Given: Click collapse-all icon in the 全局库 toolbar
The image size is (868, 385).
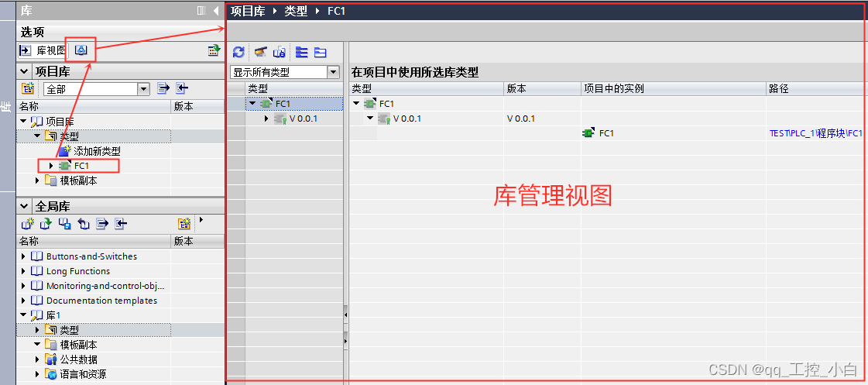Looking at the screenshot, I should coord(121,224).
